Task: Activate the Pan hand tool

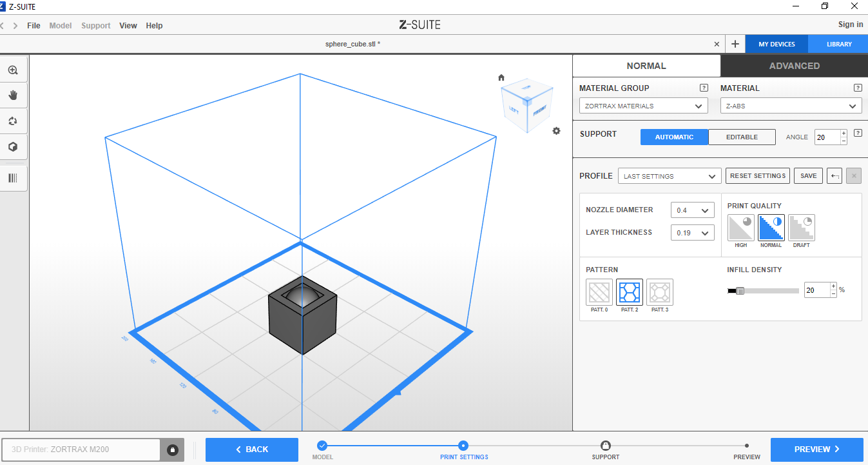Action: pos(13,95)
